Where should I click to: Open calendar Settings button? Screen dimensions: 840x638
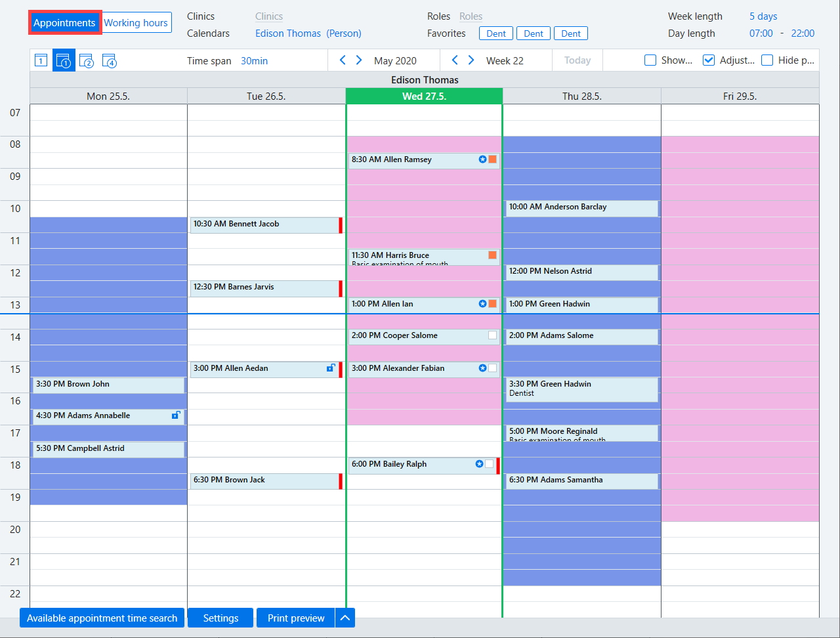click(220, 618)
